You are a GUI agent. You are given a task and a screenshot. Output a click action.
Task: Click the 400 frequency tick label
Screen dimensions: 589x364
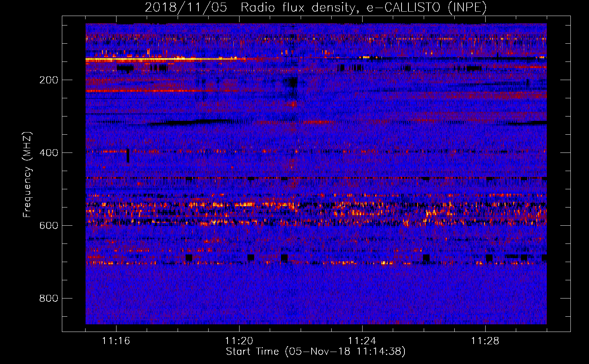click(49, 153)
